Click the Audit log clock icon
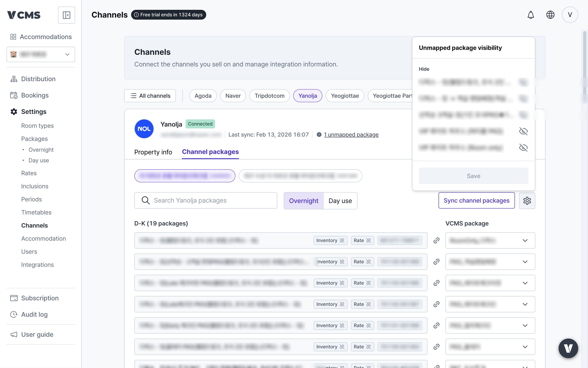The image size is (588, 368). pos(14,314)
